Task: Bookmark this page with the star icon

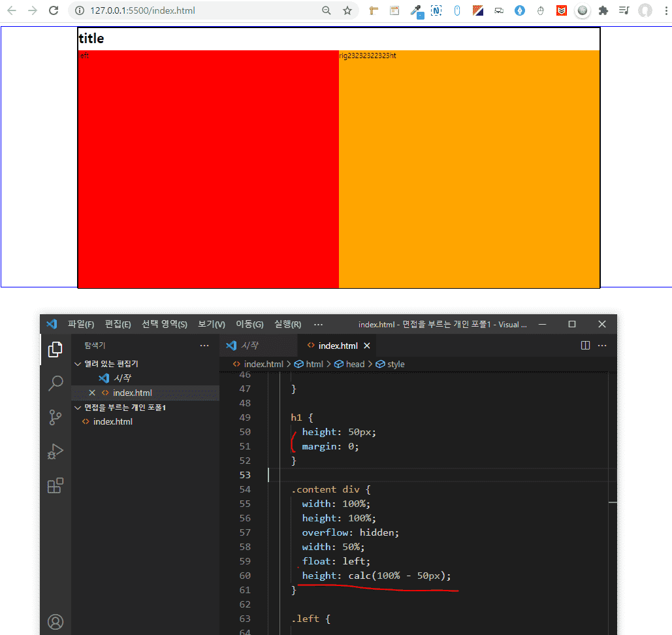Action: point(347,10)
